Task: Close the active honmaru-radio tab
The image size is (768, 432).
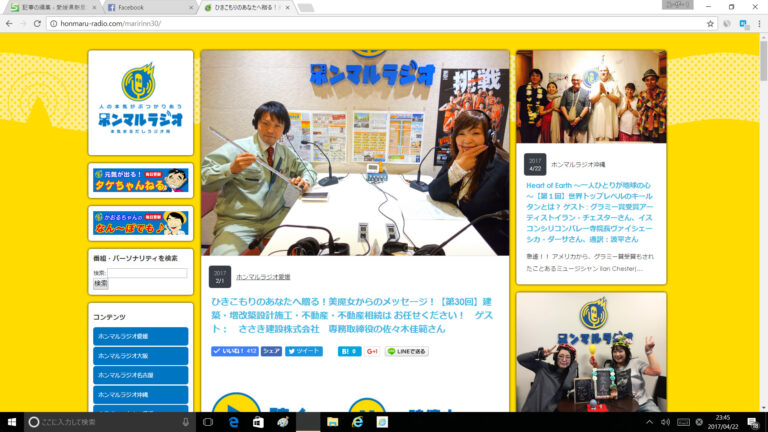Action: point(288,8)
